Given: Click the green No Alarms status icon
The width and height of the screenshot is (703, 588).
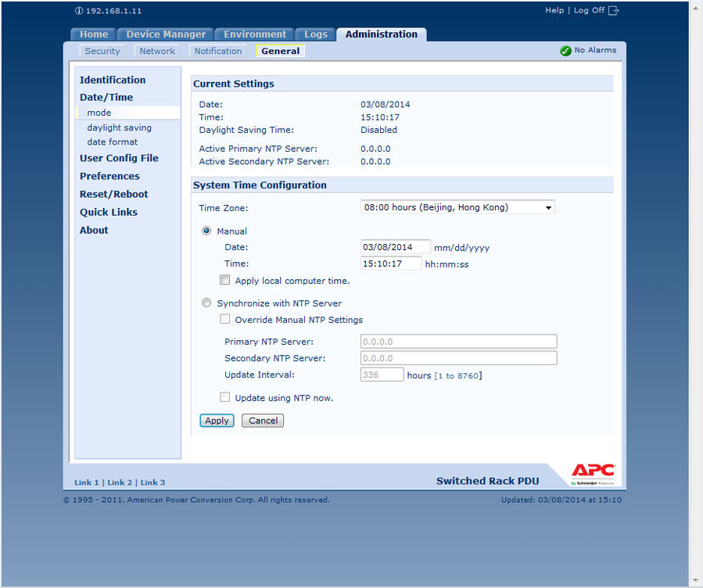Looking at the screenshot, I should (565, 51).
